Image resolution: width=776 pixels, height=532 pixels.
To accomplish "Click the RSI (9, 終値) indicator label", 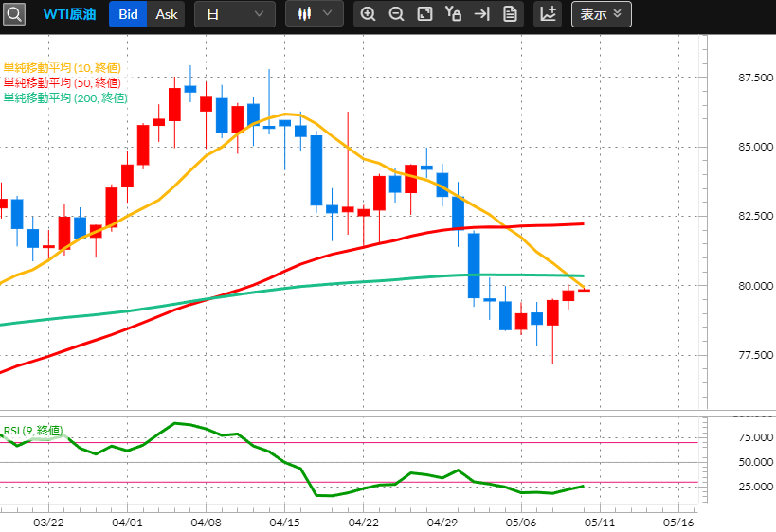I will [x=33, y=431].
